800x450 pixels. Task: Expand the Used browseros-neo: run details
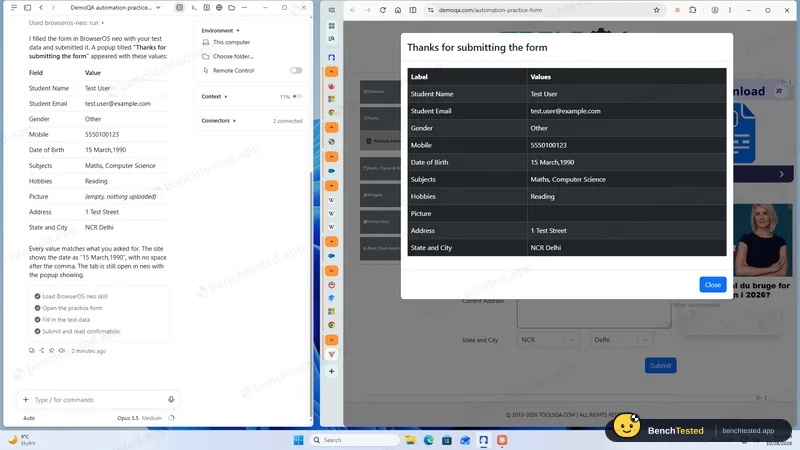[66, 23]
